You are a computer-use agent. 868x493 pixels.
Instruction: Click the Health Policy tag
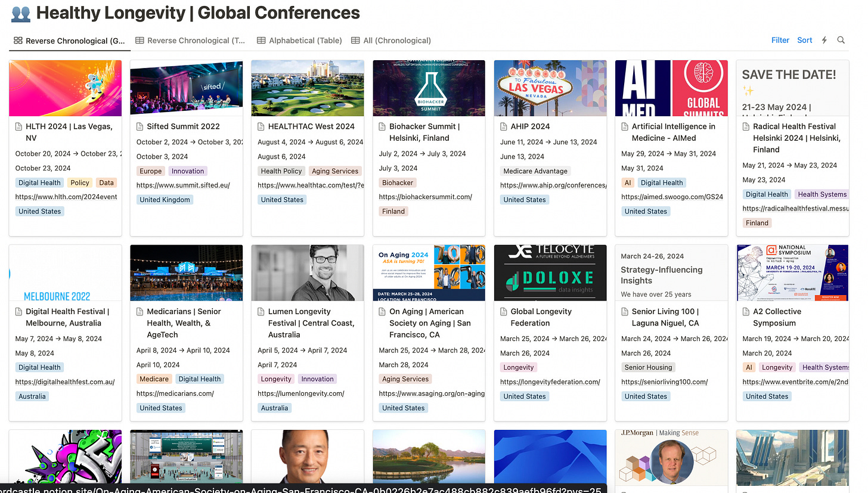(281, 171)
